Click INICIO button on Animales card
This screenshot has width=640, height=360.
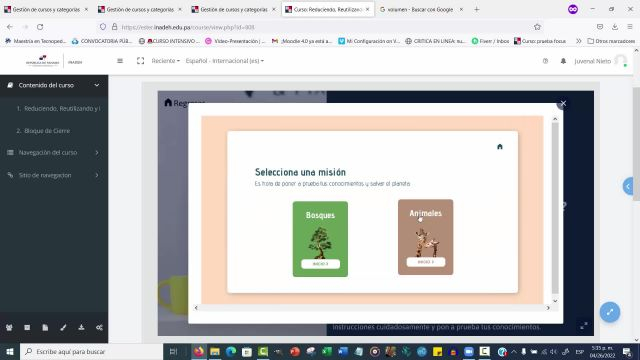[425, 262]
